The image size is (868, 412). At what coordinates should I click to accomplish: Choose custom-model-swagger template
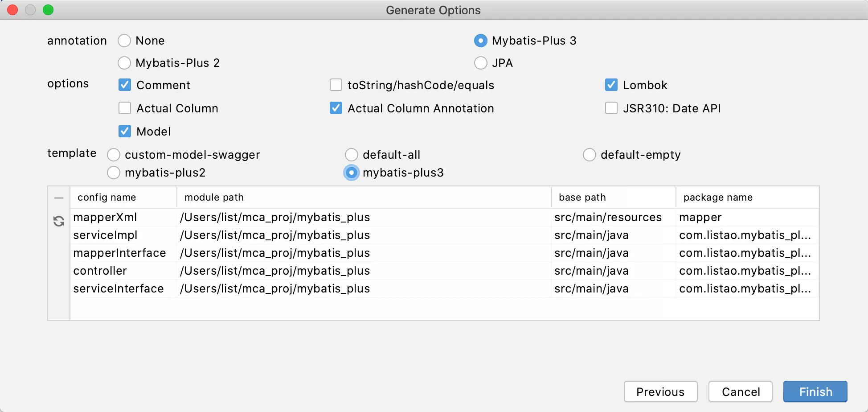(114, 155)
